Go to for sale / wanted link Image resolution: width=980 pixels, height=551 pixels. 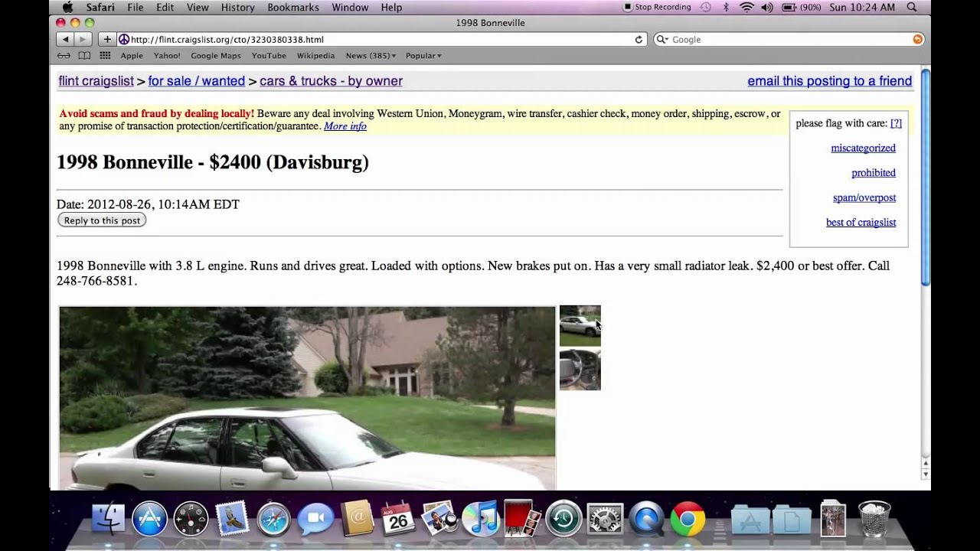197,81
